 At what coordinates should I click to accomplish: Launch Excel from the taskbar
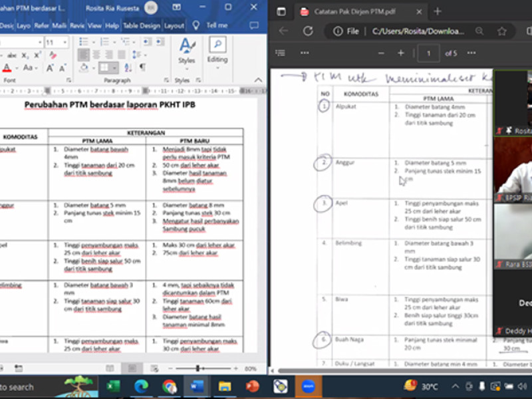tap(113, 386)
